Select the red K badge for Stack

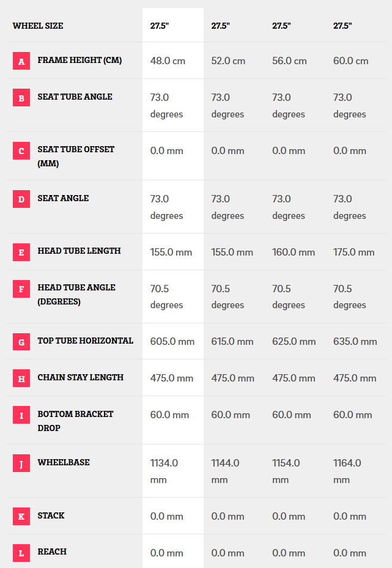(21, 517)
